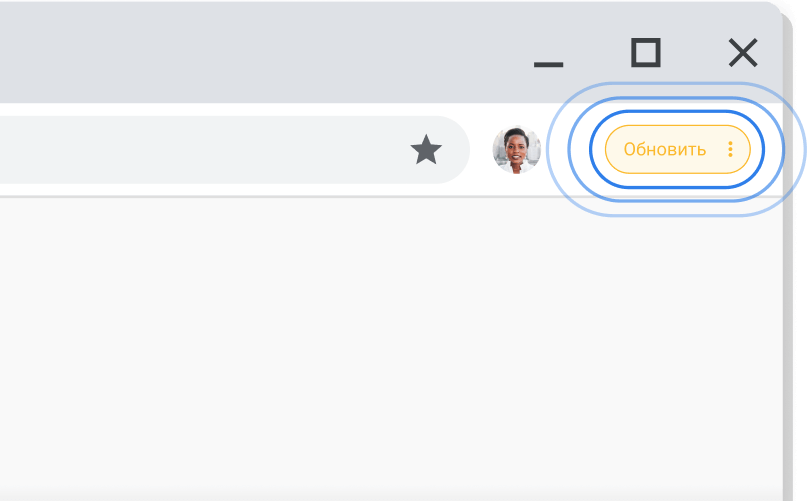This screenshot has width=807, height=501.
Task: Expand Chrome menu via vertical dots
Action: 730,150
